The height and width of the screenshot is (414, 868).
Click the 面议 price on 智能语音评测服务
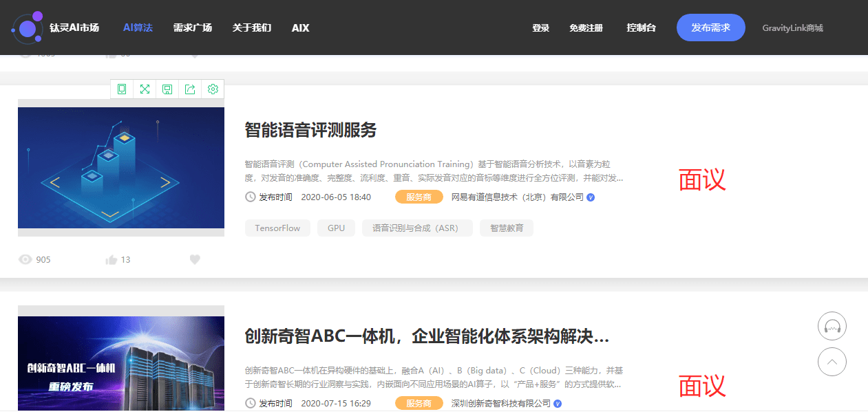702,179
